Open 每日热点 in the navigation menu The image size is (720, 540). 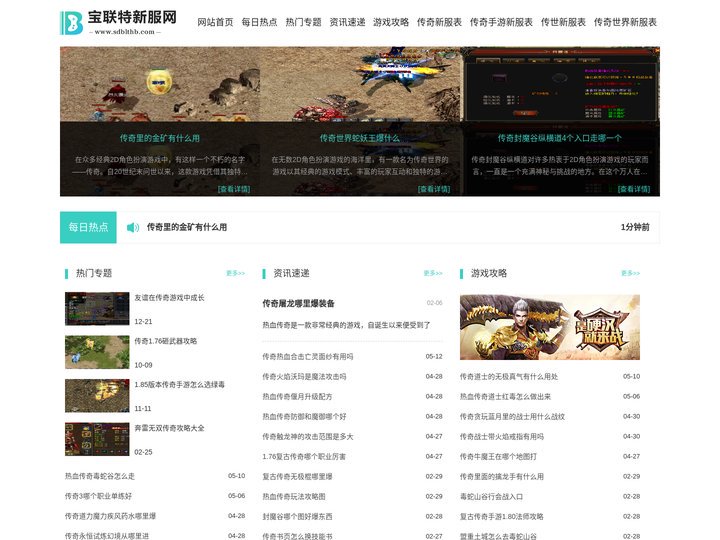click(x=259, y=22)
